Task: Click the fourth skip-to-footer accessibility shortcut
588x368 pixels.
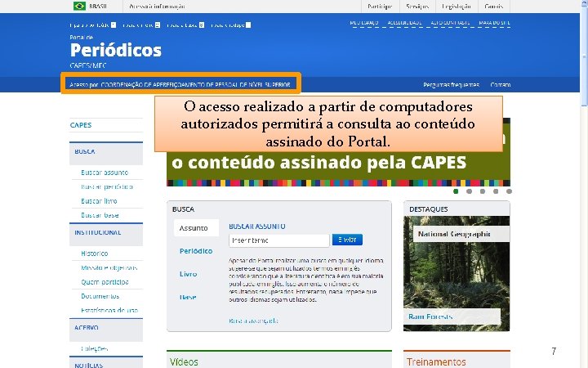Action: coord(230,25)
